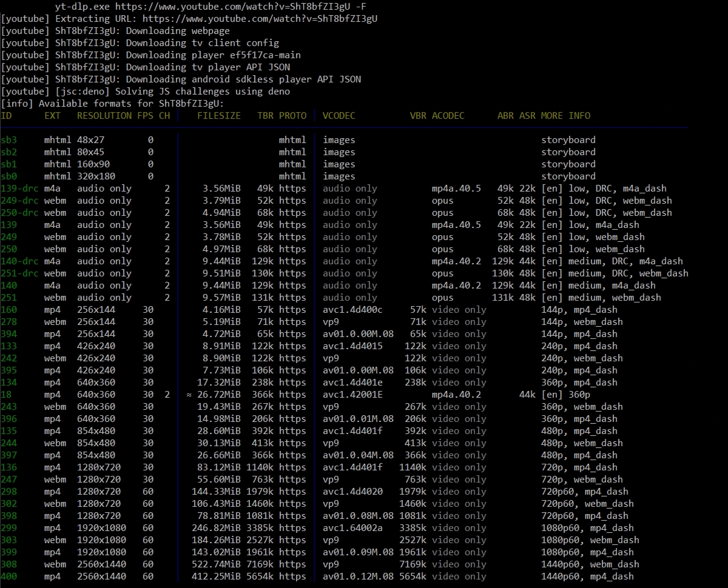
Task: Click the 1920x1080 resolution of format 299
Action: pos(101,528)
